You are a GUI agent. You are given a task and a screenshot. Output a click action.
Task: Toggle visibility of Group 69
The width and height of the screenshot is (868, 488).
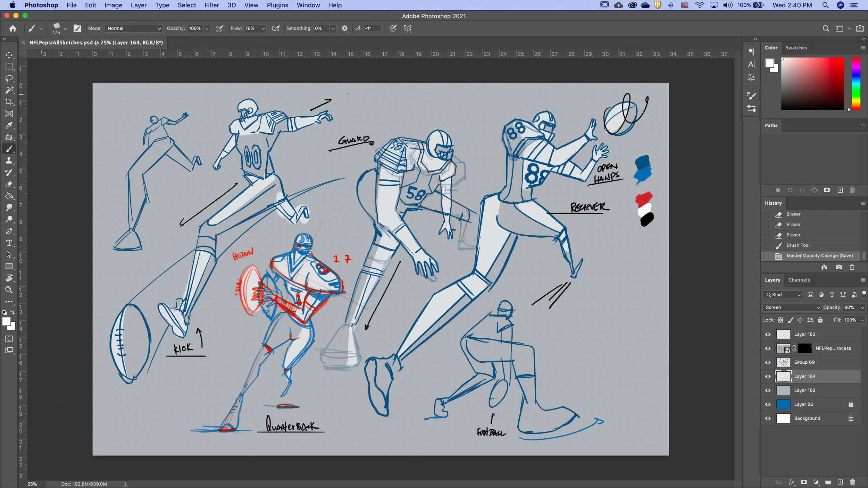tap(768, 362)
